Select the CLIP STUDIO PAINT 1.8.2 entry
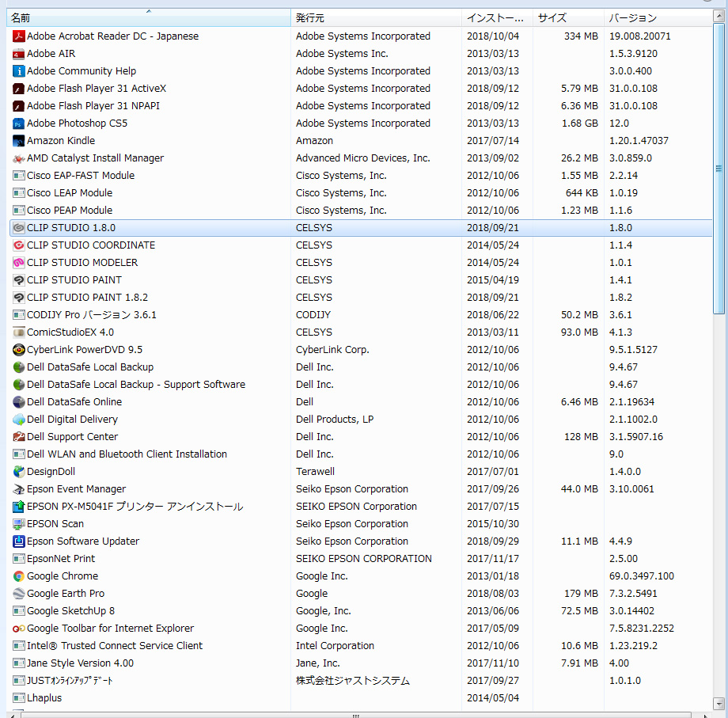728x718 pixels. click(x=87, y=298)
